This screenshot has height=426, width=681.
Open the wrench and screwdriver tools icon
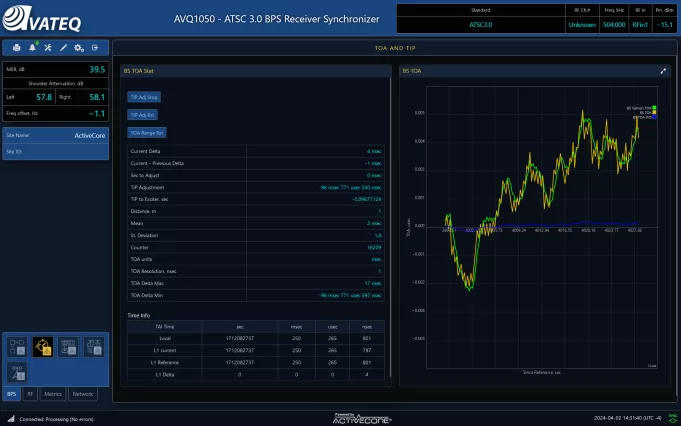48,48
